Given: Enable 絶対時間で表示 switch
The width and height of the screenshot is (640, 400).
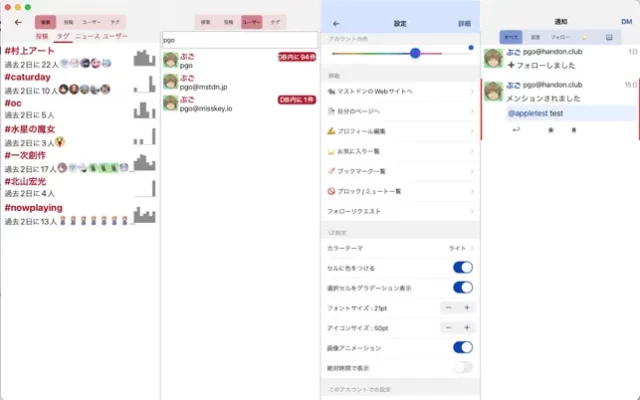Looking at the screenshot, I should tap(462, 367).
